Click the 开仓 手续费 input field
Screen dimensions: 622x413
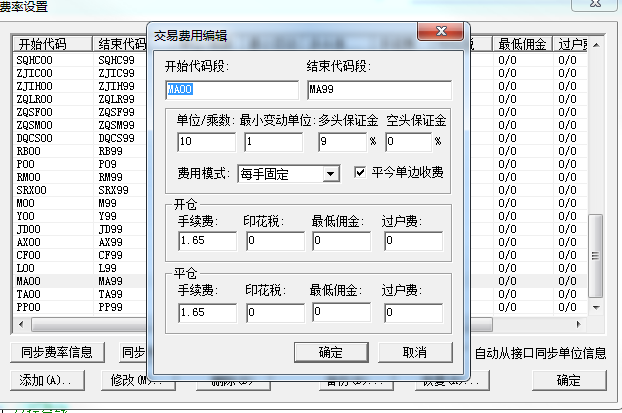208,241
